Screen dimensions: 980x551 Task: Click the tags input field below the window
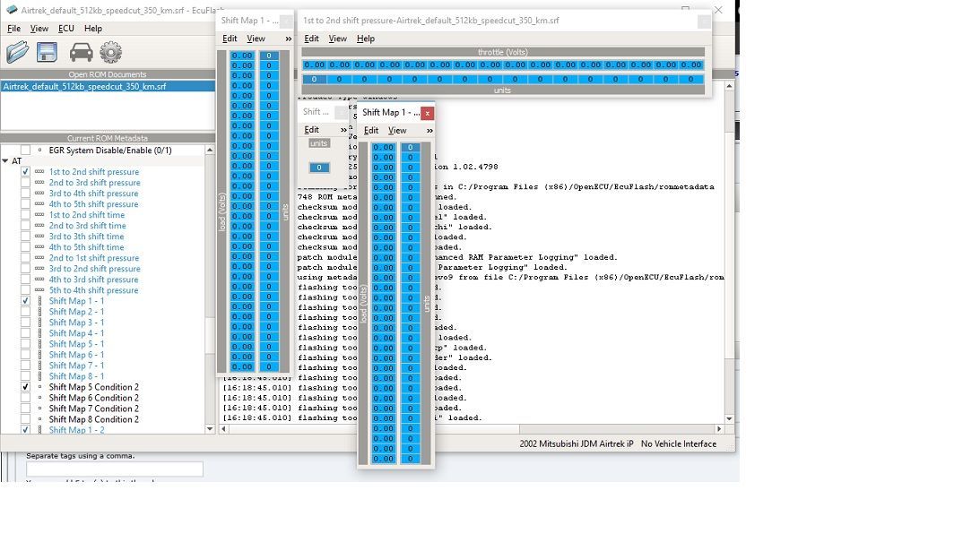114,469
